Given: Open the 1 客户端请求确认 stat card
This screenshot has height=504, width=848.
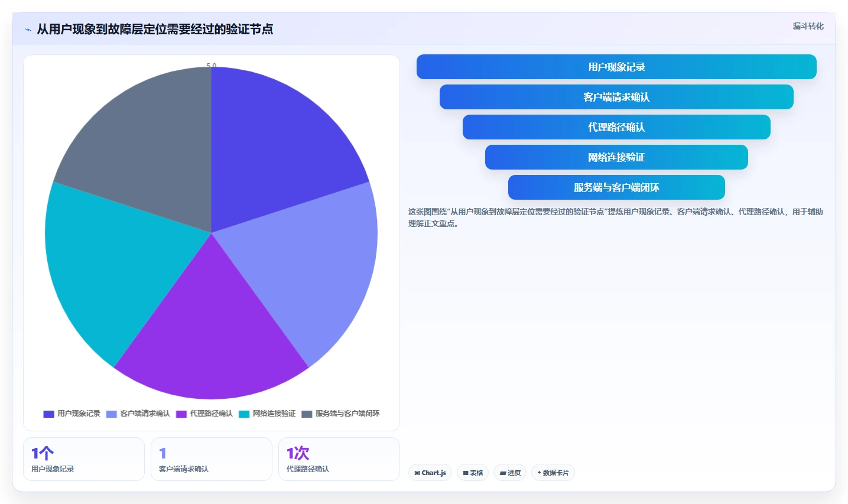Looking at the screenshot, I should pos(212,459).
